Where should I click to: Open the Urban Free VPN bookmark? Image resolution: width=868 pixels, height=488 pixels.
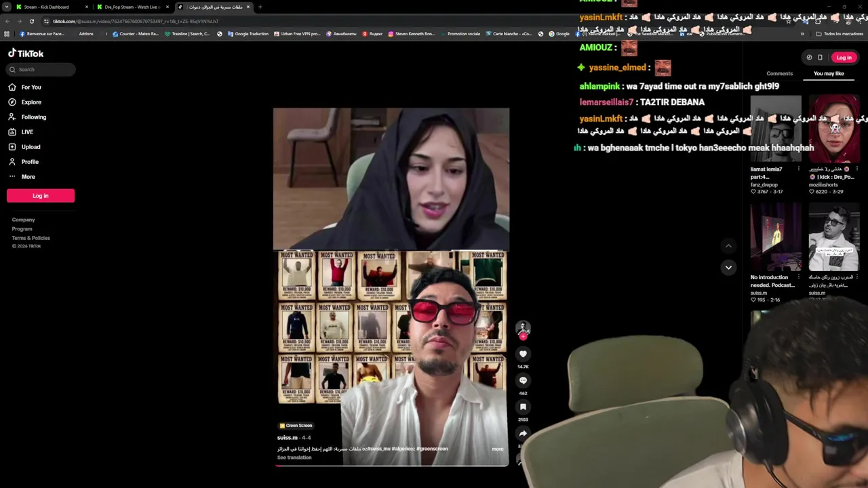click(x=297, y=34)
